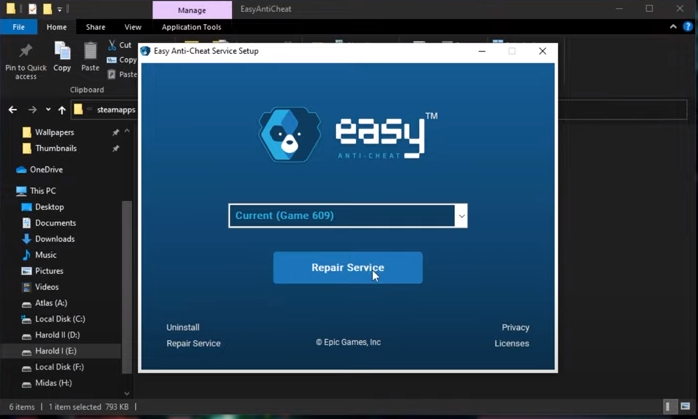Open the Licenses link
The width and height of the screenshot is (698, 419).
[x=511, y=343]
